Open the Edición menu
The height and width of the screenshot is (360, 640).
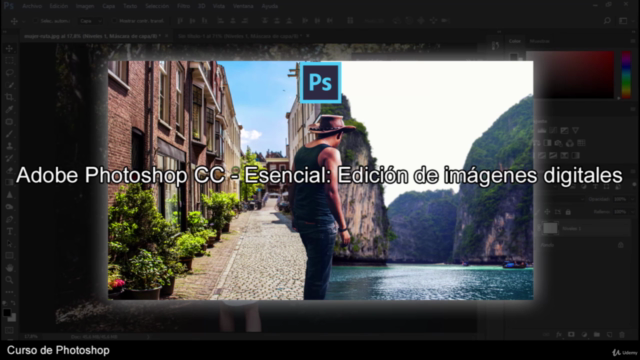(x=59, y=6)
